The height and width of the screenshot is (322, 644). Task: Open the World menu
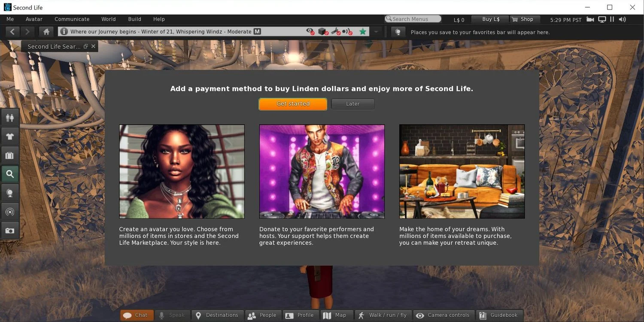(109, 19)
